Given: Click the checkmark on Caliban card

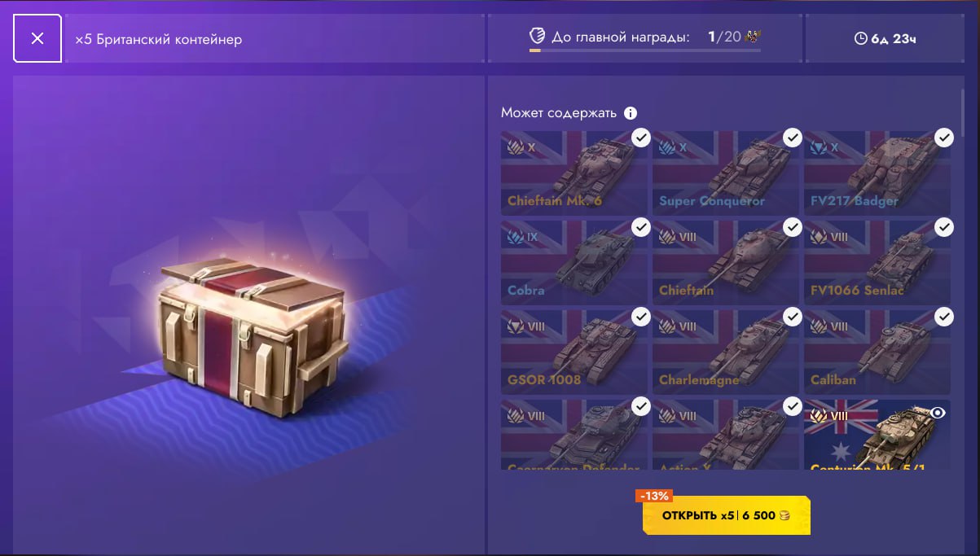Looking at the screenshot, I should click(943, 317).
